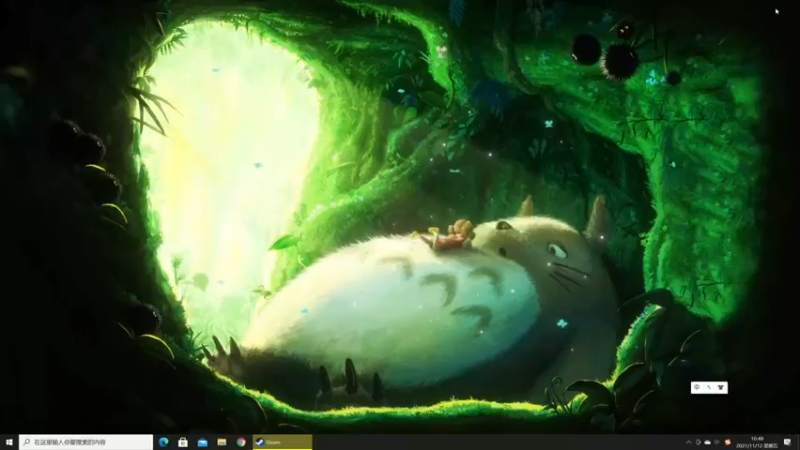This screenshot has height=450, width=800.
Task: Click the middle icon in floating IME toolbar
Action: (709, 388)
